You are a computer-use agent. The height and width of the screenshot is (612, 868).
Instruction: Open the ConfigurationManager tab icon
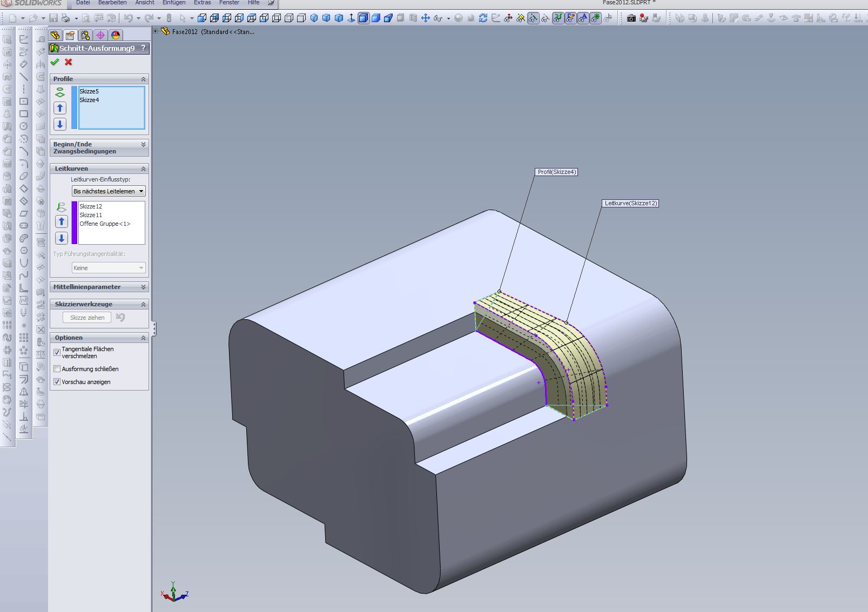click(85, 36)
